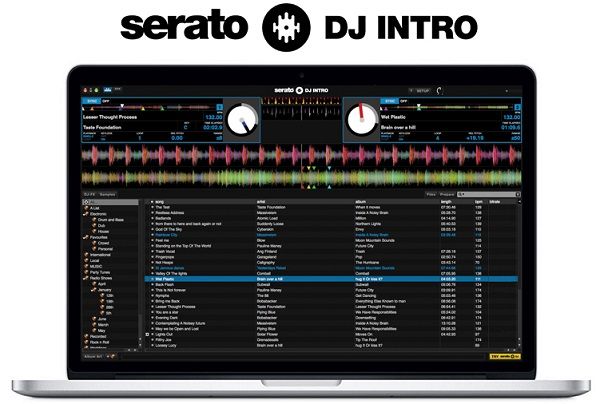Select the House crate icon

pos(94,231)
